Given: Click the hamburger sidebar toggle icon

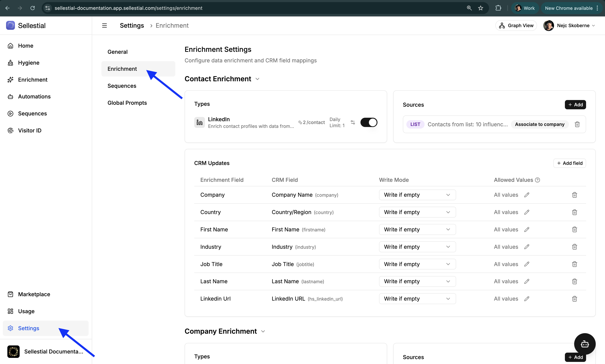Looking at the screenshot, I should point(104,26).
